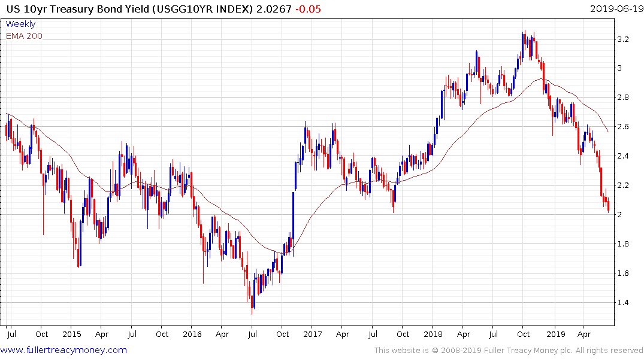The width and height of the screenshot is (644, 359).
Task: Click the blue Weekly label
Action: pos(20,24)
